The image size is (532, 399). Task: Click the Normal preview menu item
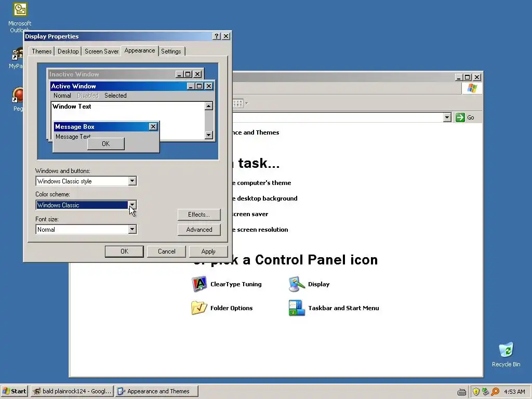pos(62,96)
